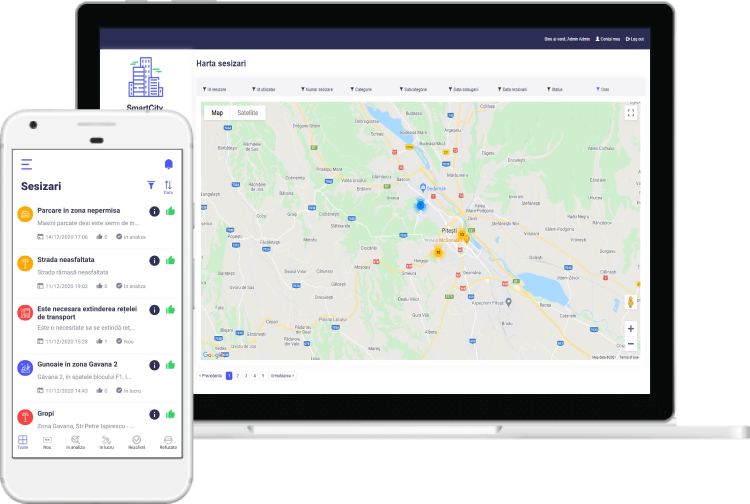Open the Status filter
Image resolution: width=750 pixels, height=504 pixels.
pos(555,89)
